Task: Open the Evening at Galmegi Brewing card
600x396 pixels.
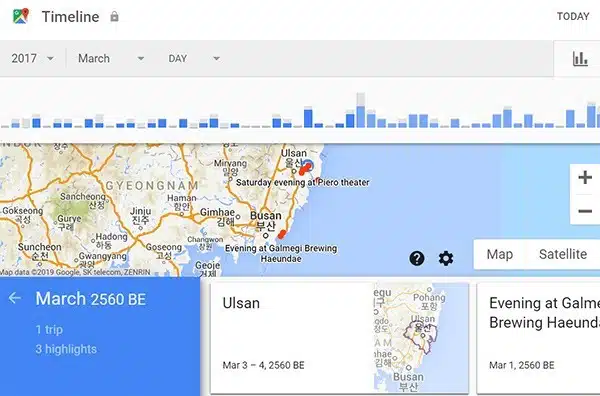Action: coord(538,338)
